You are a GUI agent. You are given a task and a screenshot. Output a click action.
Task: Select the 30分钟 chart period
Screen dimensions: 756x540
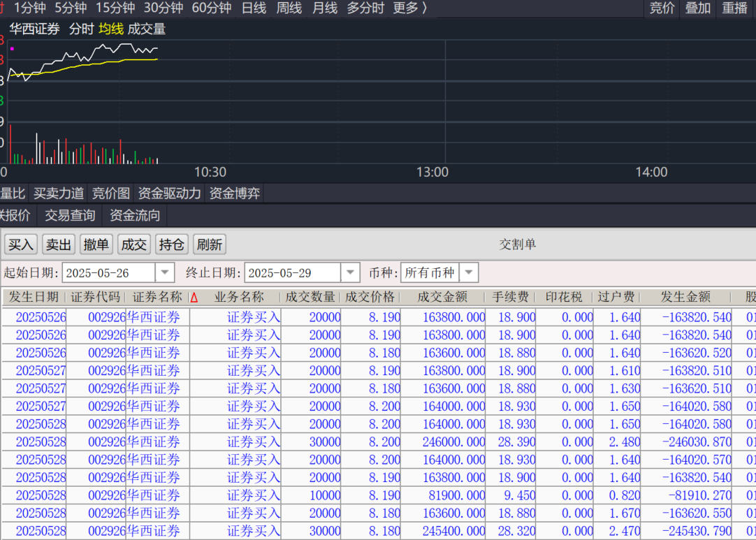point(163,8)
